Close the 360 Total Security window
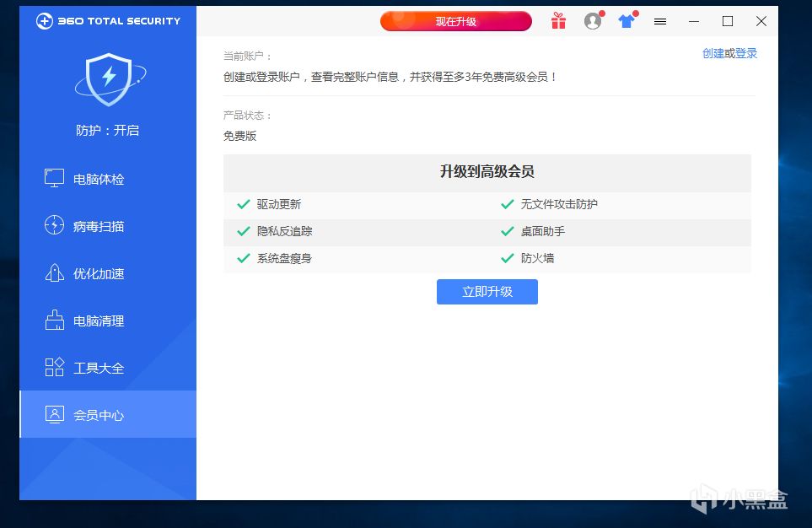This screenshot has height=528, width=812. click(761, 21)
